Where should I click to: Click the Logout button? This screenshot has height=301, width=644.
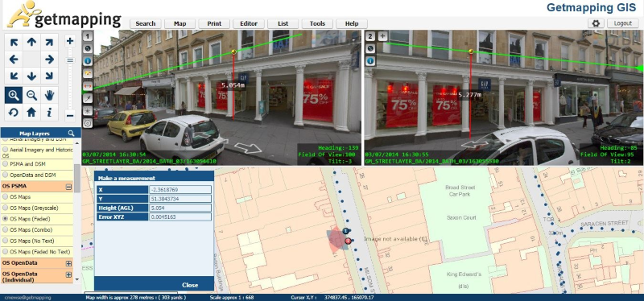[x=622, y=23]
